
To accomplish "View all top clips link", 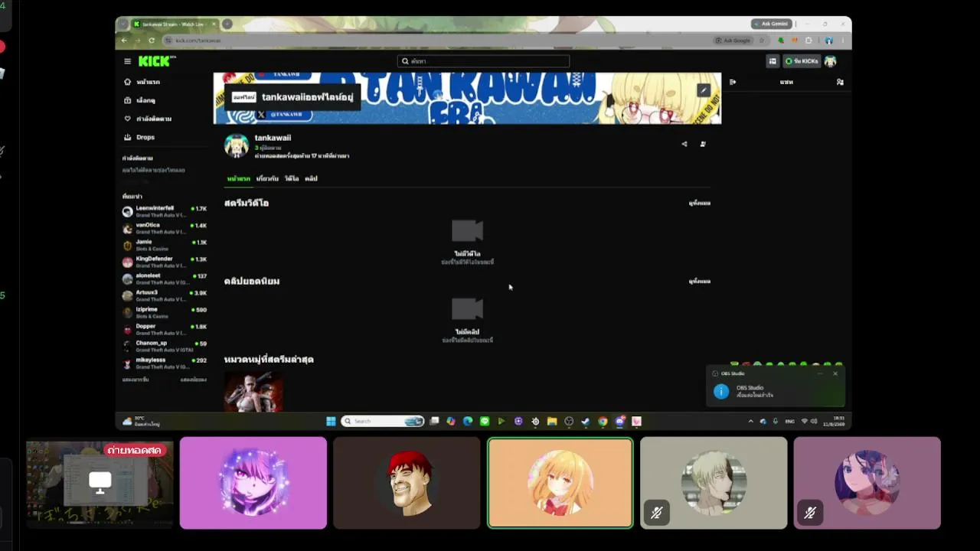I will pyautogui.click(x=699, y=282).
